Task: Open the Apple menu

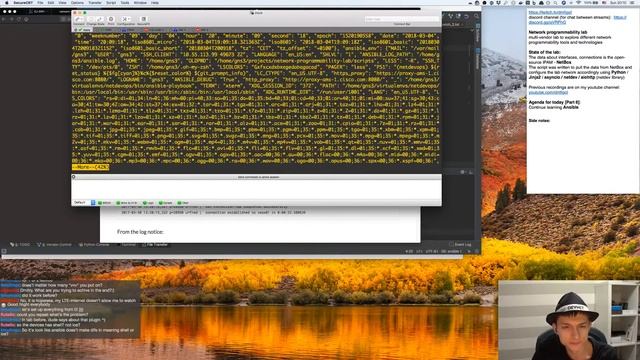Action: click(x=7, y=2)
